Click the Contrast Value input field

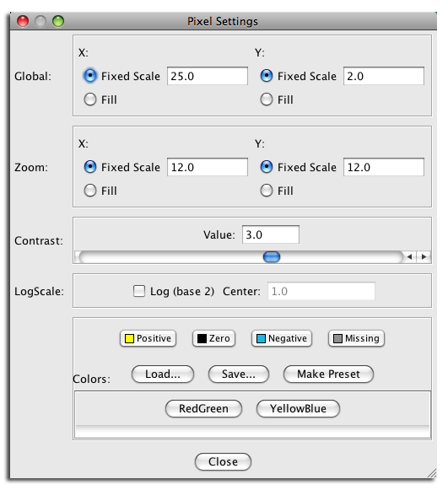point(271,234)
